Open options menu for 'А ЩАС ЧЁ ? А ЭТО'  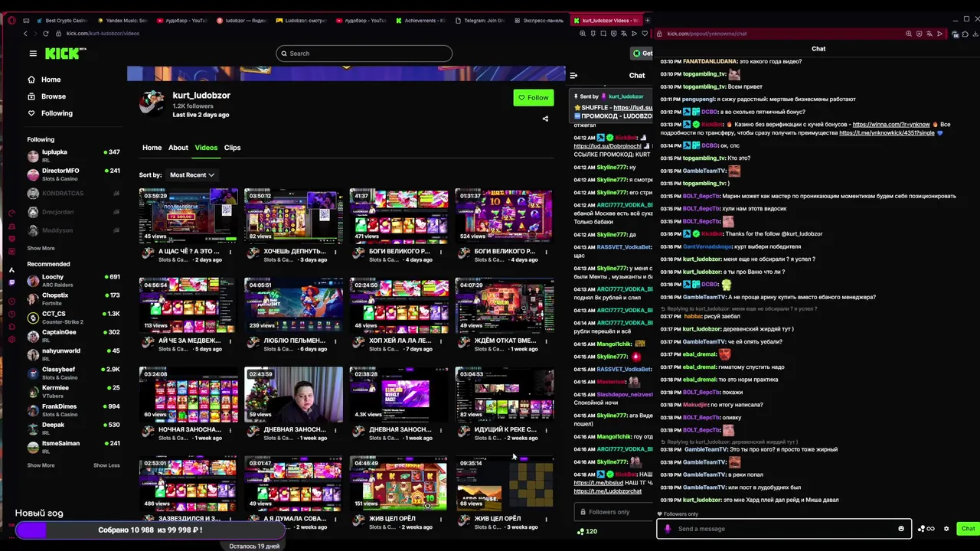tap(230, 252)
